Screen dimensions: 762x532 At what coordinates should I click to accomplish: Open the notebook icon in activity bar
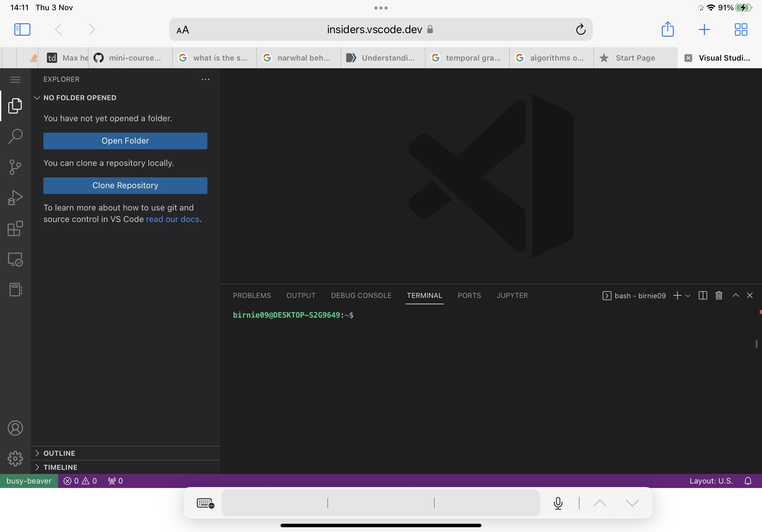pyautogui.click(x=15, y=290)
